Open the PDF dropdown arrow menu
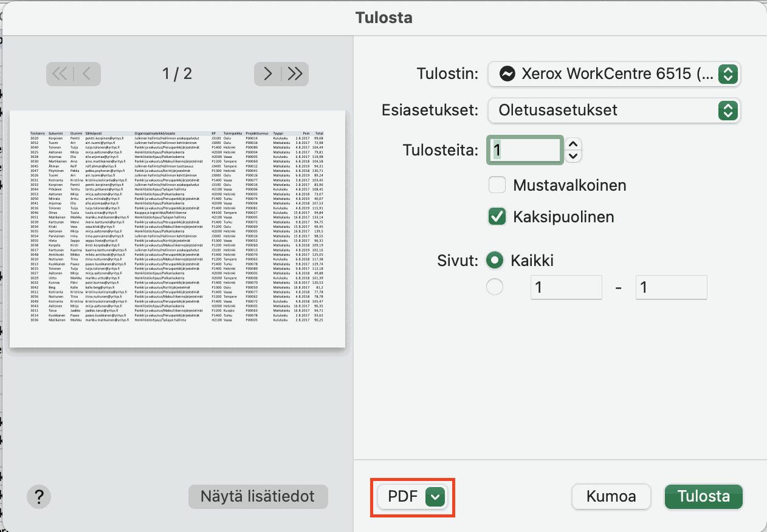The width and height of the screenshot is (767, 532). point(436,497)
